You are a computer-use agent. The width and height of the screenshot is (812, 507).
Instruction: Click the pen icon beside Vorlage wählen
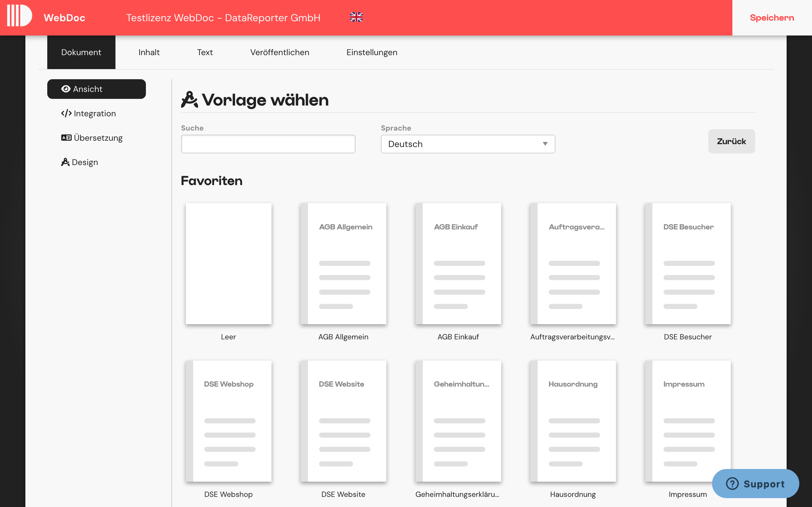[x=190, y=99]
